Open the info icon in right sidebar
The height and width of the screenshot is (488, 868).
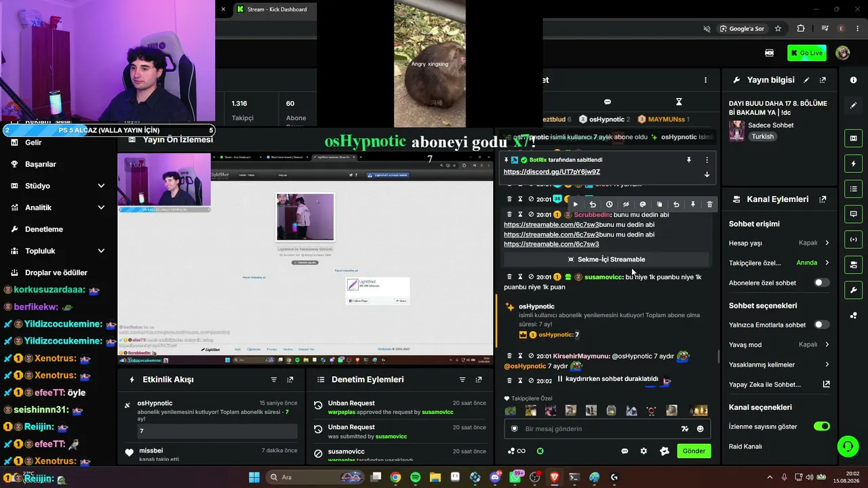coord(853,80)
